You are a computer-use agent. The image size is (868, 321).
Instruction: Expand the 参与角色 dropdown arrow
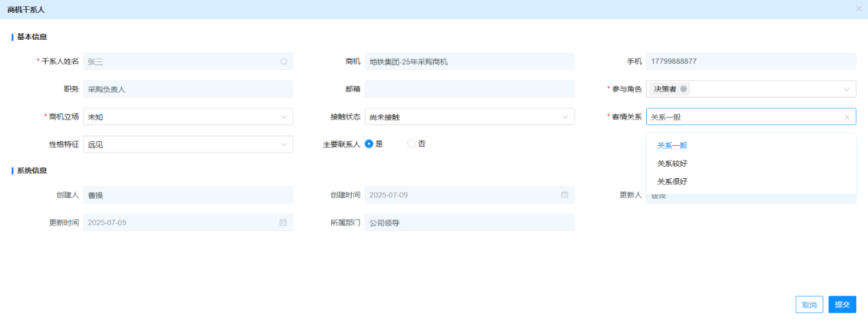846,89
